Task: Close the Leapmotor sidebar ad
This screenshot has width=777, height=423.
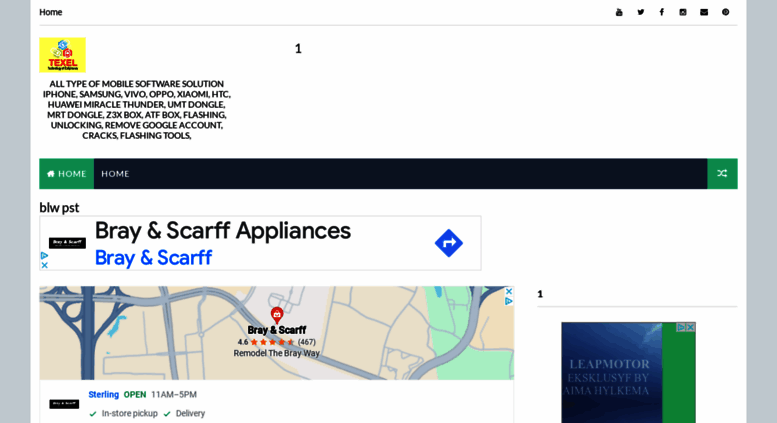Action: (690, 327)
